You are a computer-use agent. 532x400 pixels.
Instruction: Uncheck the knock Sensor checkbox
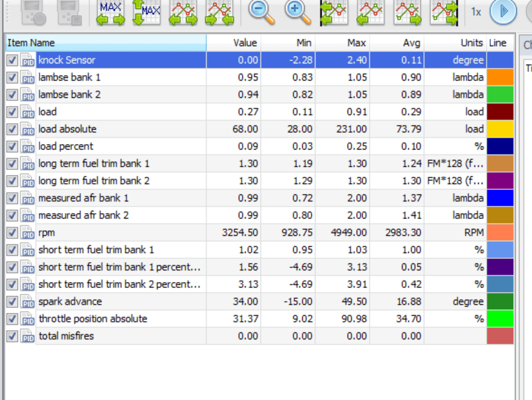coord(12,61)
